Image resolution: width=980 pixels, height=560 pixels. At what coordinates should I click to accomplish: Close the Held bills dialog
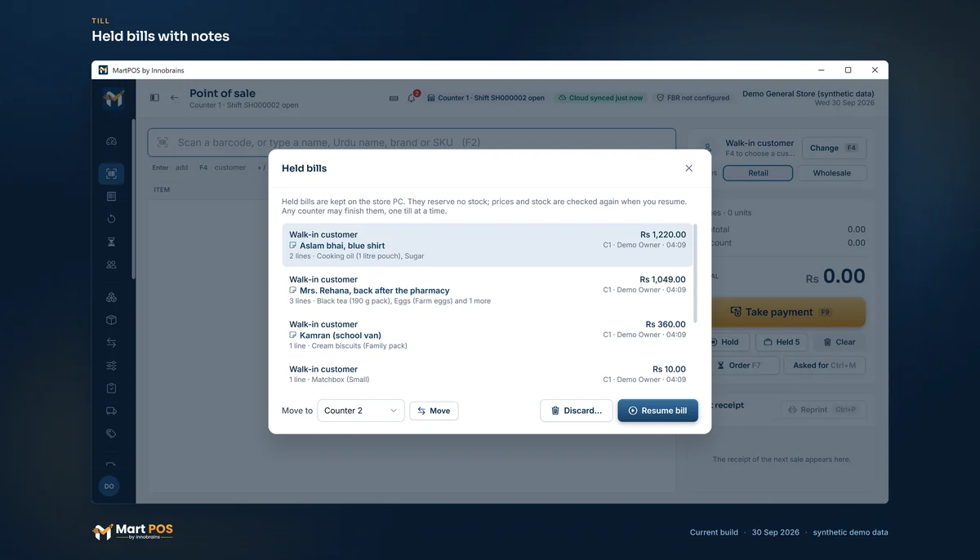pyautogui.click(x=688, y=168)
